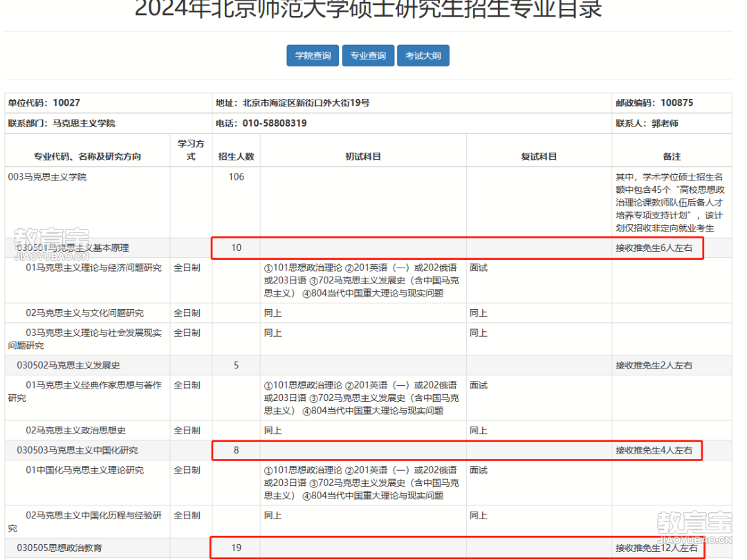Open the 考试大纲 button
The height and width of the screenshot is (560, 747).
tap(423, 56)
